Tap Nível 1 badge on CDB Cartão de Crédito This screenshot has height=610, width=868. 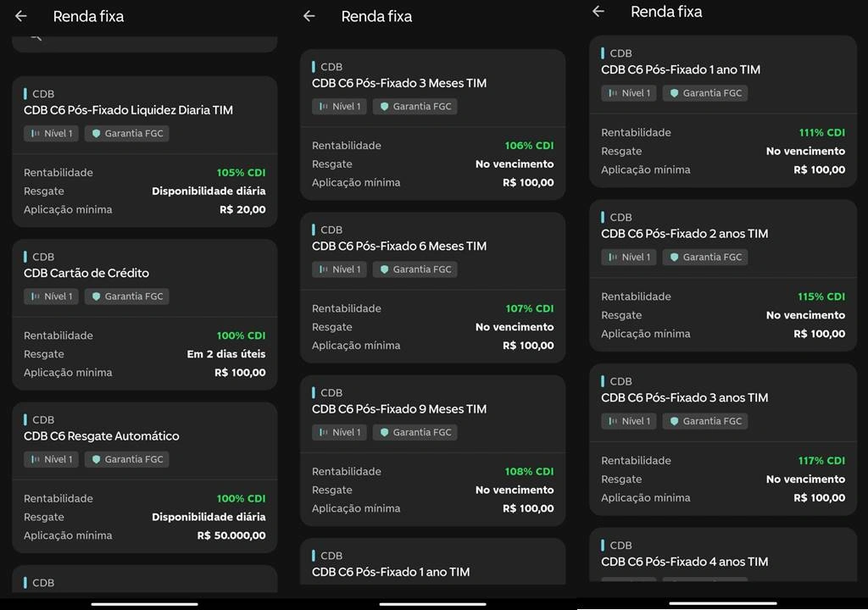(51, 297)
